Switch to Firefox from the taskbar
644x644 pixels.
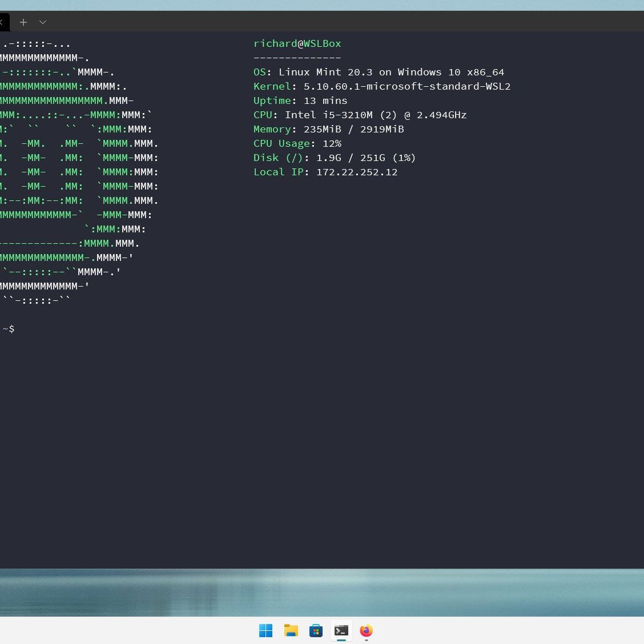pos(366,630)
